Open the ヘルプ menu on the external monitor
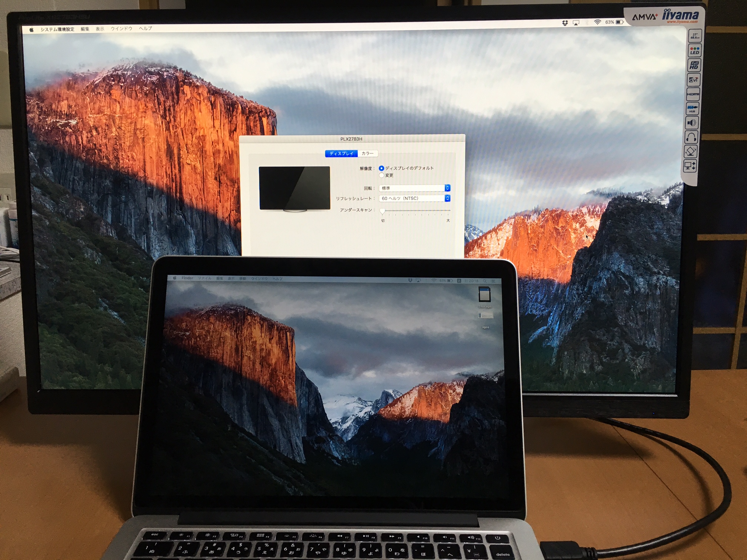This screenshot has width=747, height=560. click(x=145, y=29)
